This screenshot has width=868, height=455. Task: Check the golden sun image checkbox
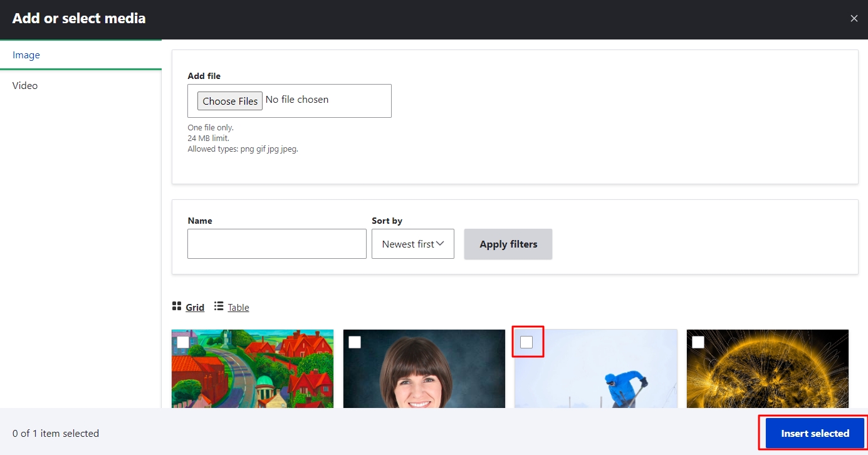pos(698,342)
